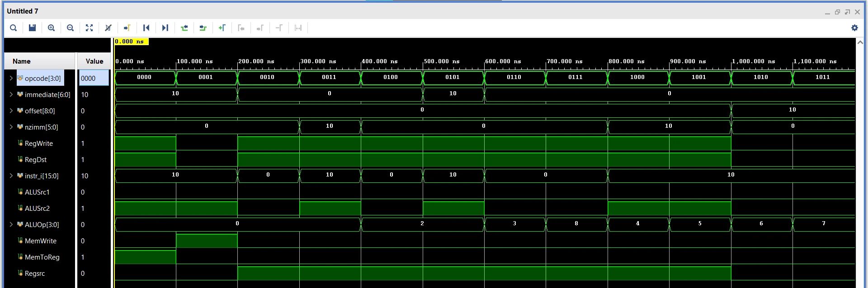Select the immediate[6:0] signal
This screenshot has width=868, height=288.
coord(47,95)
